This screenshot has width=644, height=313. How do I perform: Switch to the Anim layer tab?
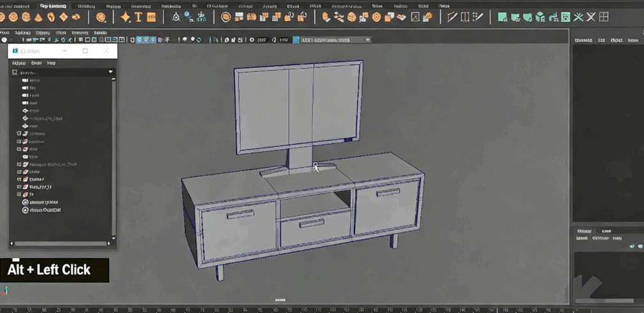tap(606, 231)
